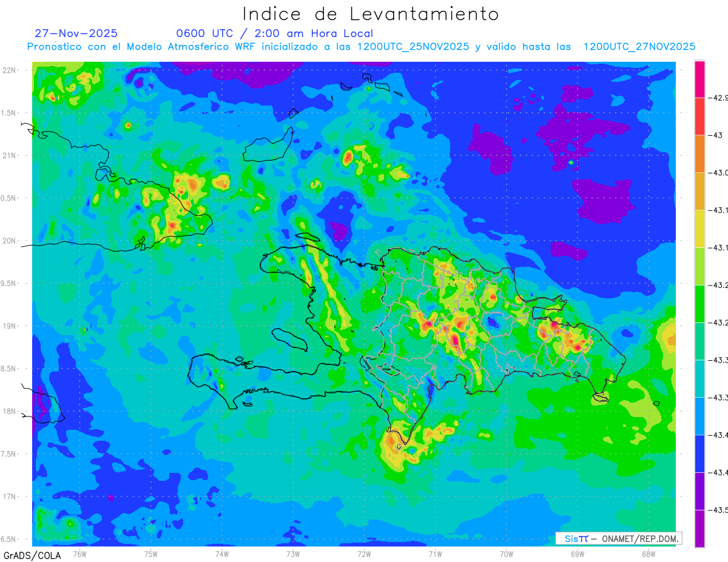Click the 'Pronostico con el Modelo Atmosferico WRF' line

[x=362, y=47]
